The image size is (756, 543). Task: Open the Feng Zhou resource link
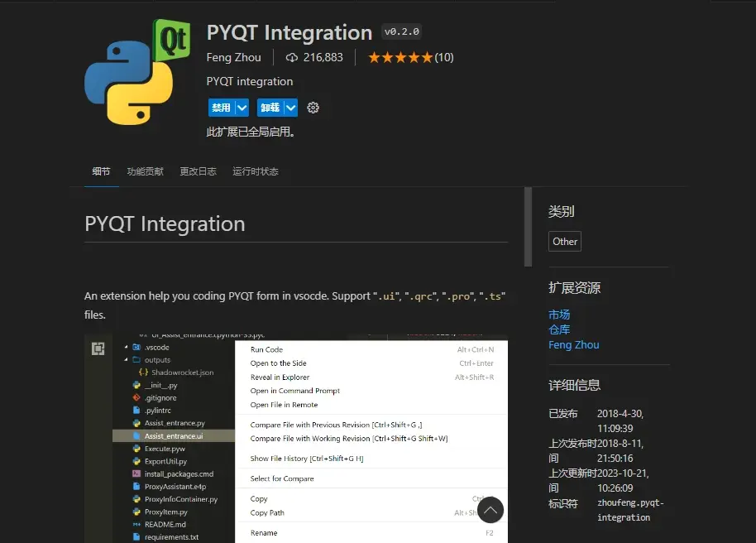pos(574,344)
